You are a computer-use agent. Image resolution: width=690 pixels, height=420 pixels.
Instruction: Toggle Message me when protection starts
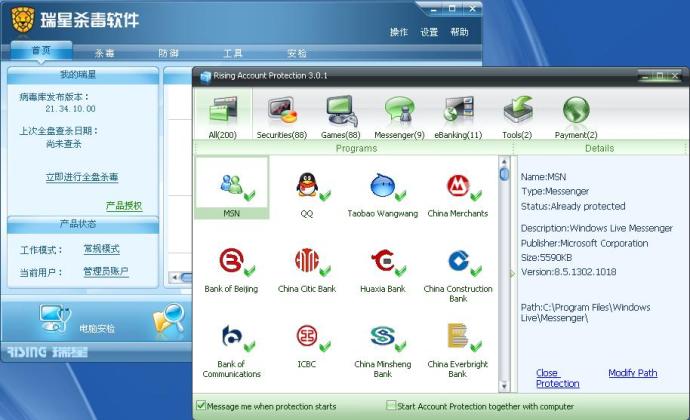coord(201,405)
